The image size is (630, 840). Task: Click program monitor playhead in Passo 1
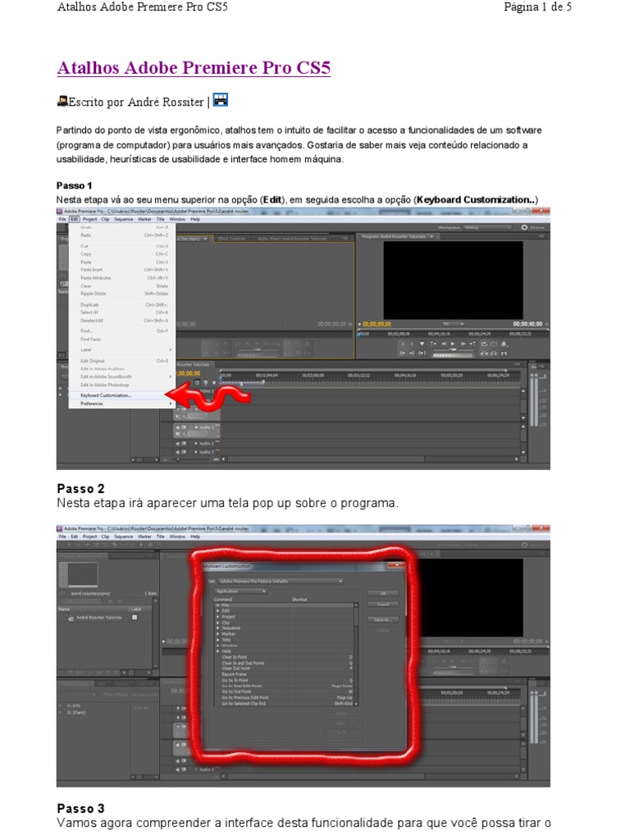coord(359,334)
